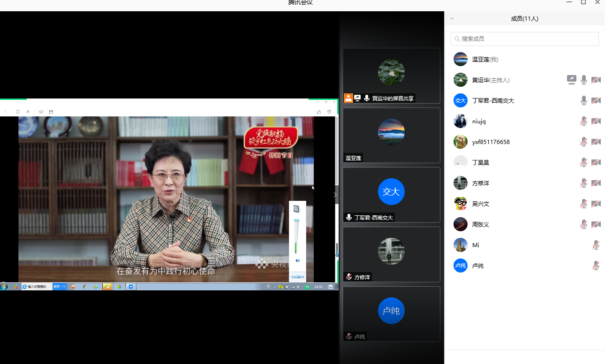Click the muted microphone icon beside 方修洋
605x364 pixels.
point(583,183)
